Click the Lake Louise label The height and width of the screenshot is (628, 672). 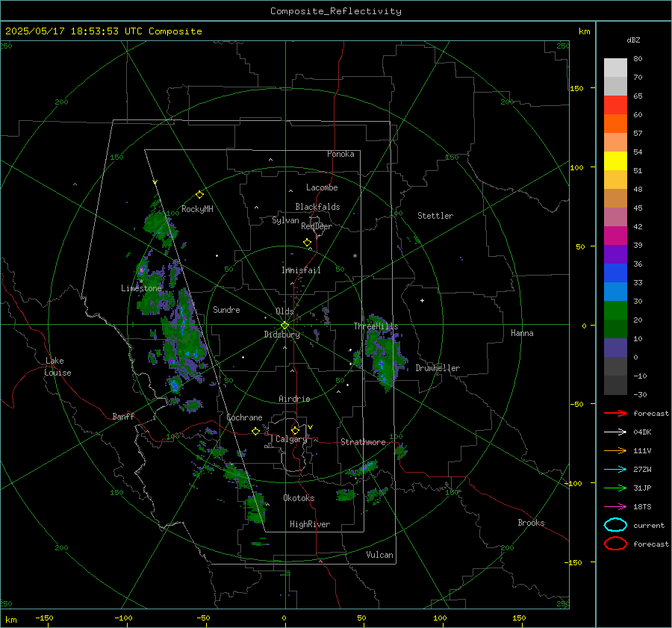pos(57,367)
